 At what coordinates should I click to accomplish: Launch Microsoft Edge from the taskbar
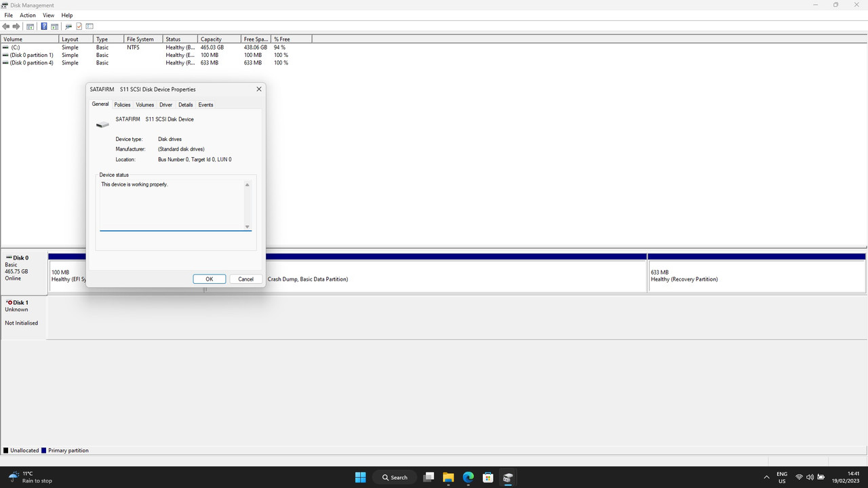click(x=468, y=477)
